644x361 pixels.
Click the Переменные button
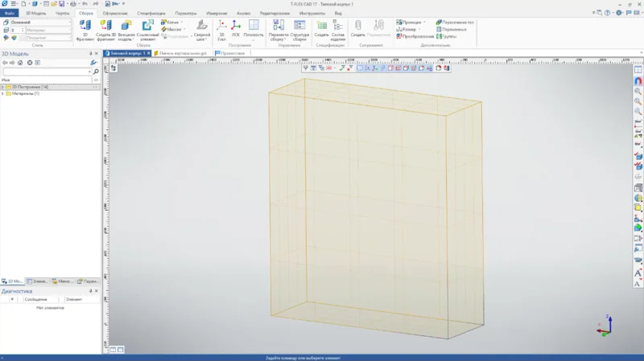click(x=454, y=29)
